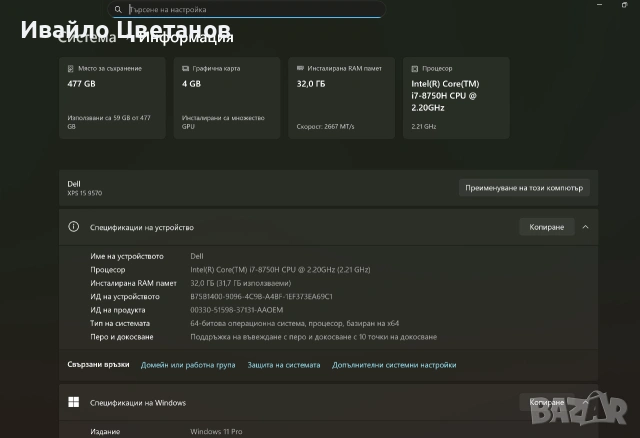Collapse Спецификации на устройство section chevron
The width and height of the screenshot is (640, 438).
[585, 227]
